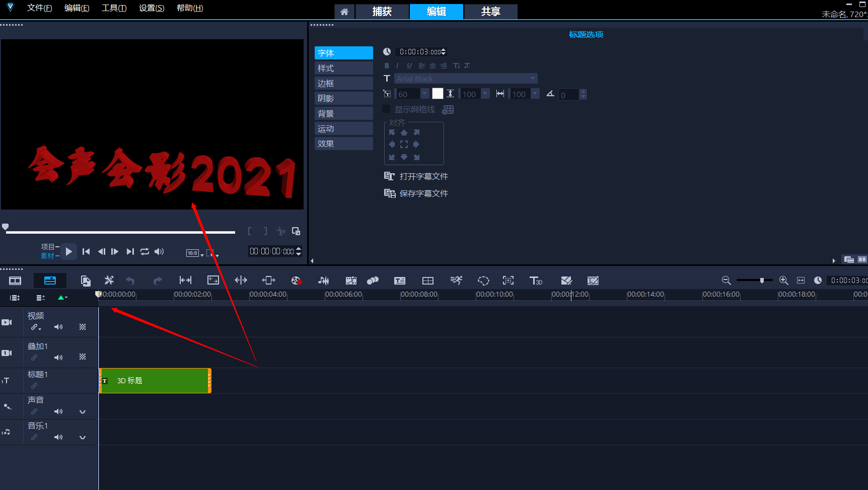
Task: Click the record/capture option palette icon
Action: [296, 281]
